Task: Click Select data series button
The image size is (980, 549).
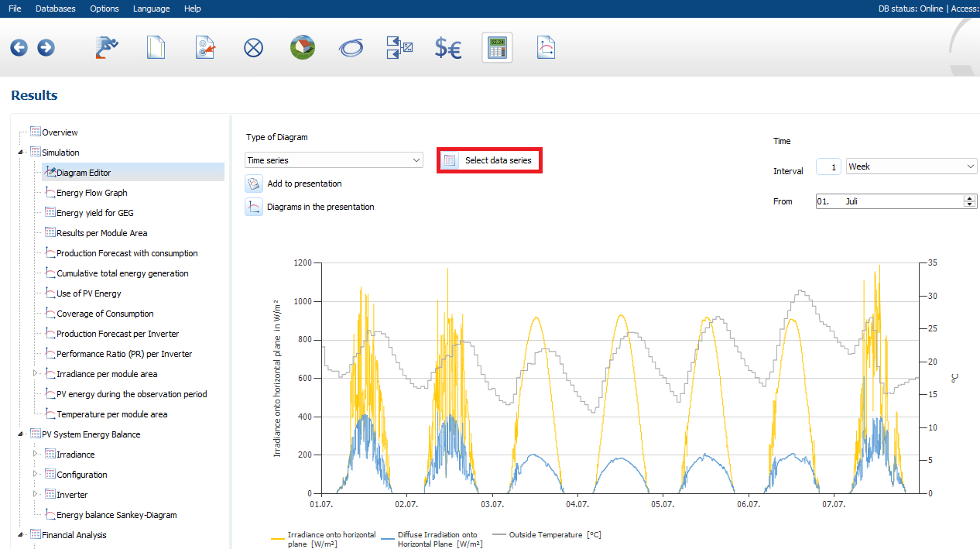Action: click(489, 160)
